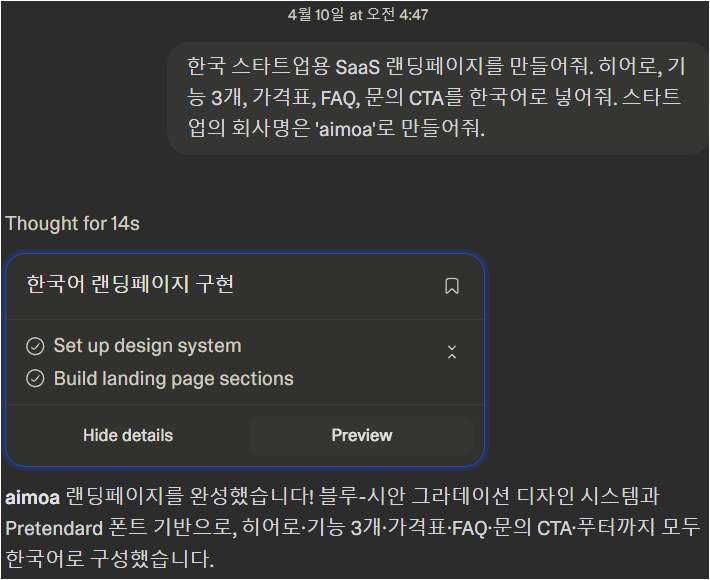Click the quoted 'aimoa' in the user prompt
The image size is (710, 580).
[x=344, y=130]
